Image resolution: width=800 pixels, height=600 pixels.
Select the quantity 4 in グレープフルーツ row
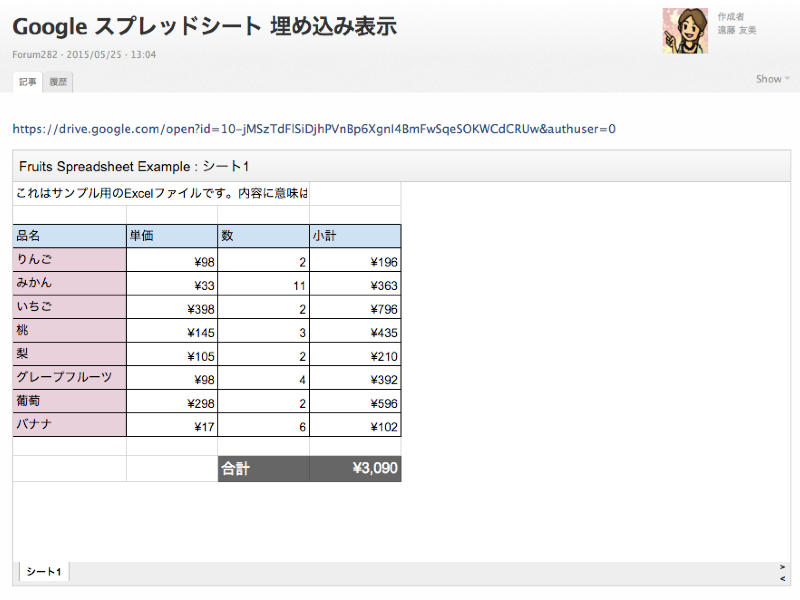pyautogui.click(x=263, y=378)
